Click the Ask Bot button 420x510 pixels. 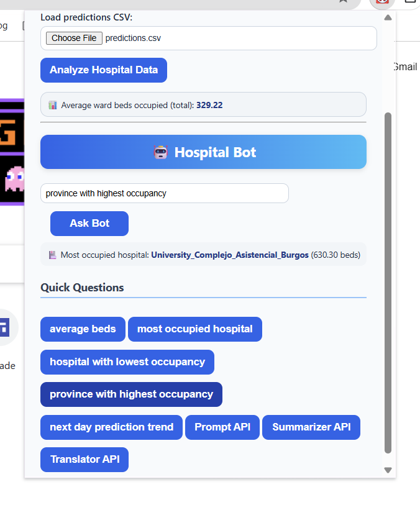[89, 223]
